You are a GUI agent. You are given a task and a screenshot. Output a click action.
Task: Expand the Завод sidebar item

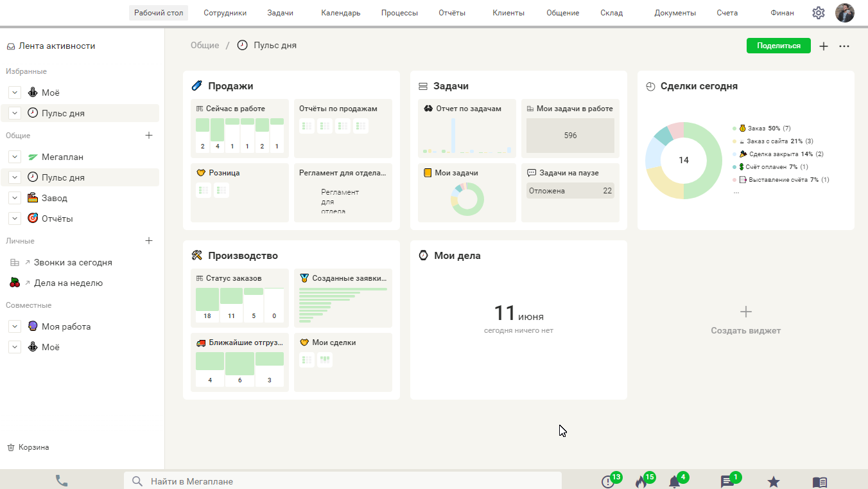[15, 198]
